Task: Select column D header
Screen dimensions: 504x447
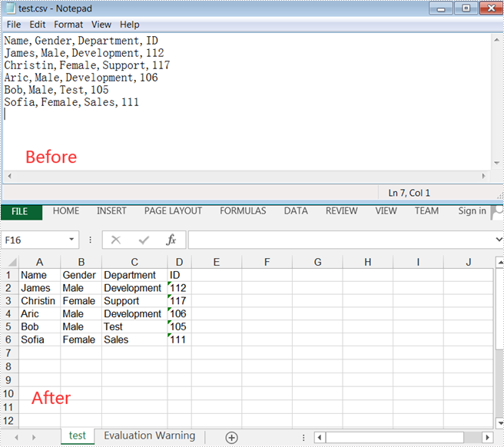Action: [x=179, y=262]
